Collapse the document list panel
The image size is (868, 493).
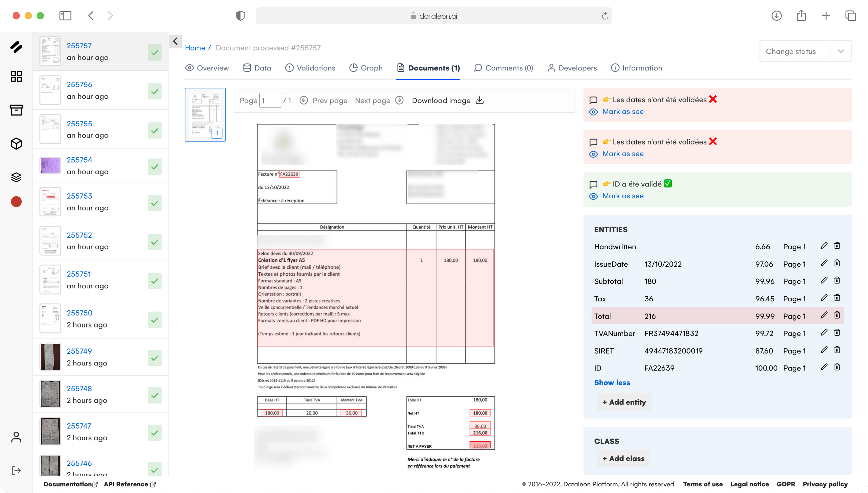click(x=175, y=41)
